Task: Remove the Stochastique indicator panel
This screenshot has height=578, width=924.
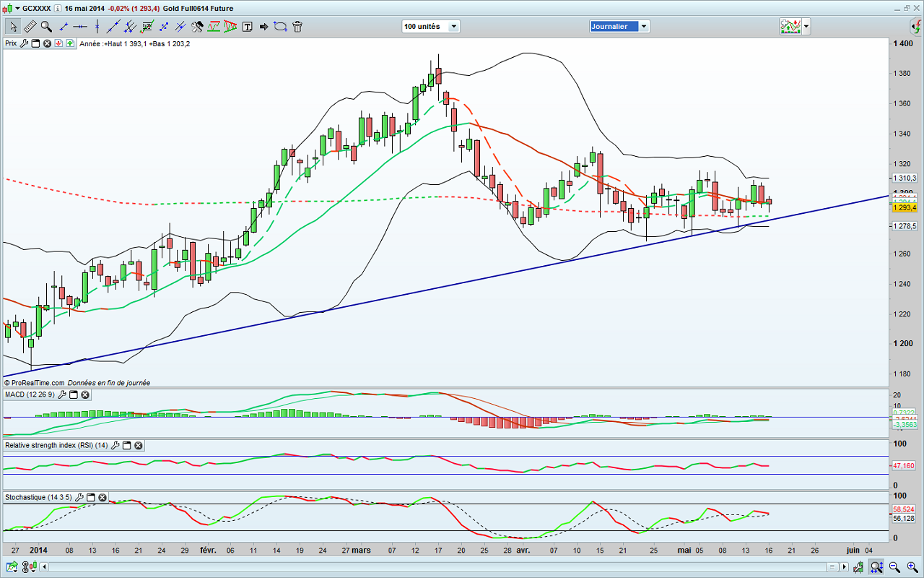Action: tap(103, 498)
